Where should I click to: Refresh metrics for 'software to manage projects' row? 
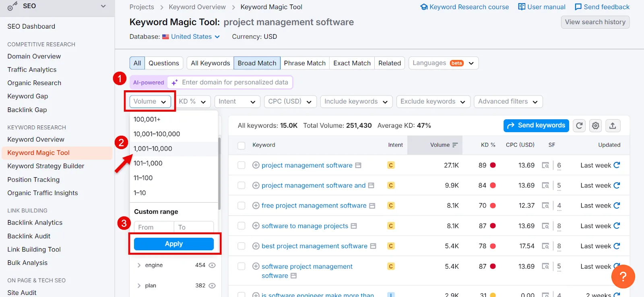click(617, 225)
